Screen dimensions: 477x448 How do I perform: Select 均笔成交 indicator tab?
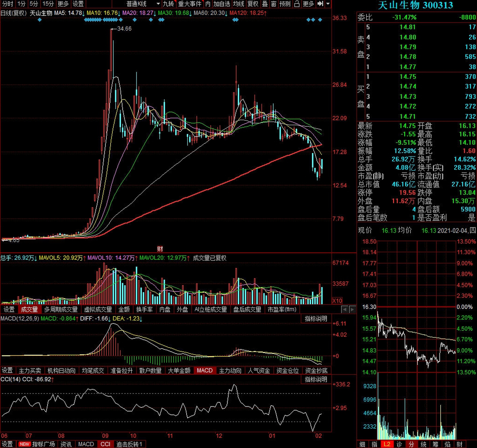93,370
